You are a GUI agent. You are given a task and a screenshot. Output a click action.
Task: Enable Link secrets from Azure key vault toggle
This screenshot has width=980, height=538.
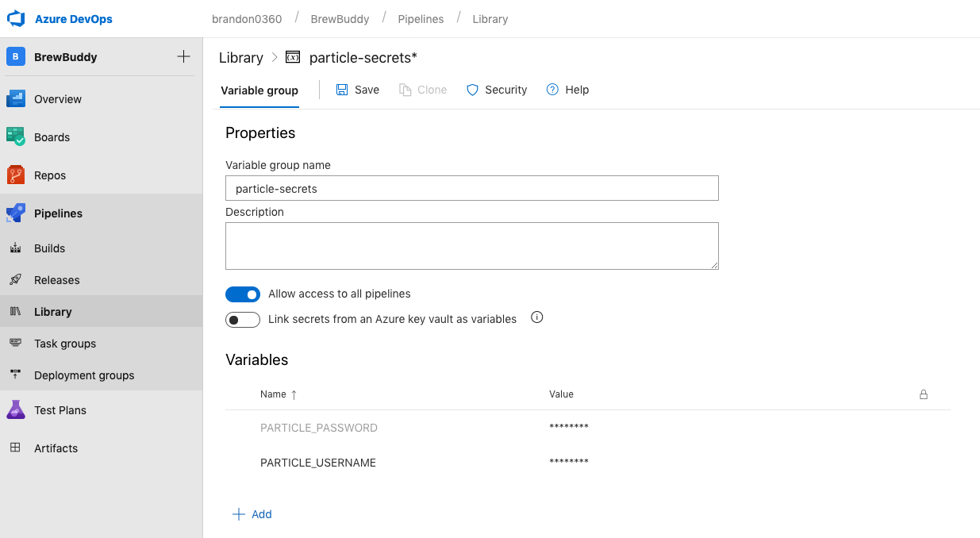tap(243, 320)
